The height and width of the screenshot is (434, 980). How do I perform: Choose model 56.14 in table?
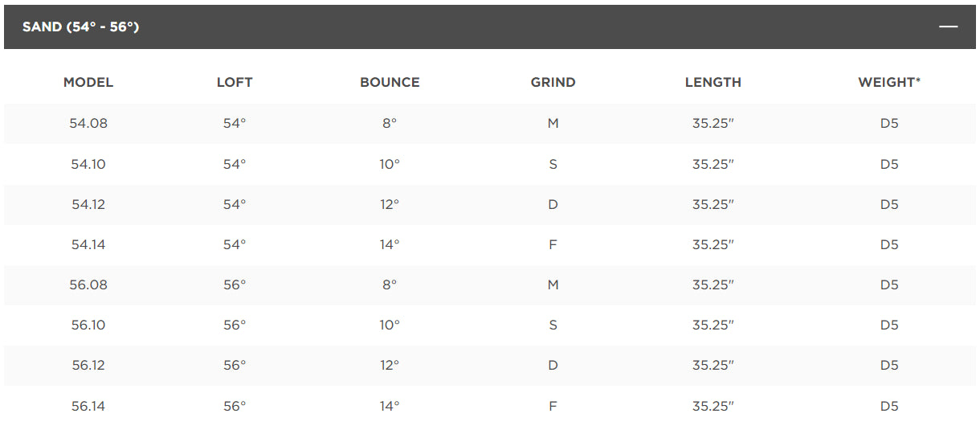click(x=88, y=406)
